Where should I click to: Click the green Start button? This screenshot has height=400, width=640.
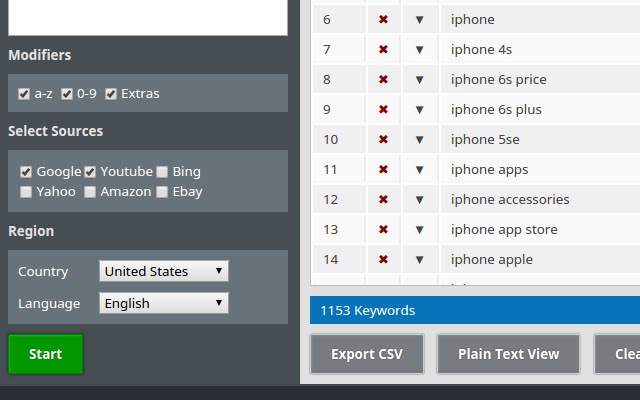(45, 354)
